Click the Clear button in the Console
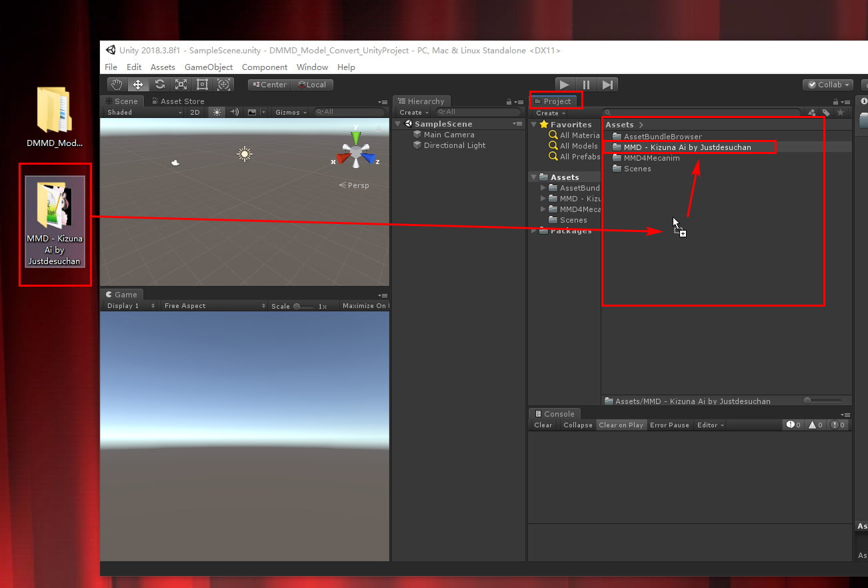 click(543, 425)
